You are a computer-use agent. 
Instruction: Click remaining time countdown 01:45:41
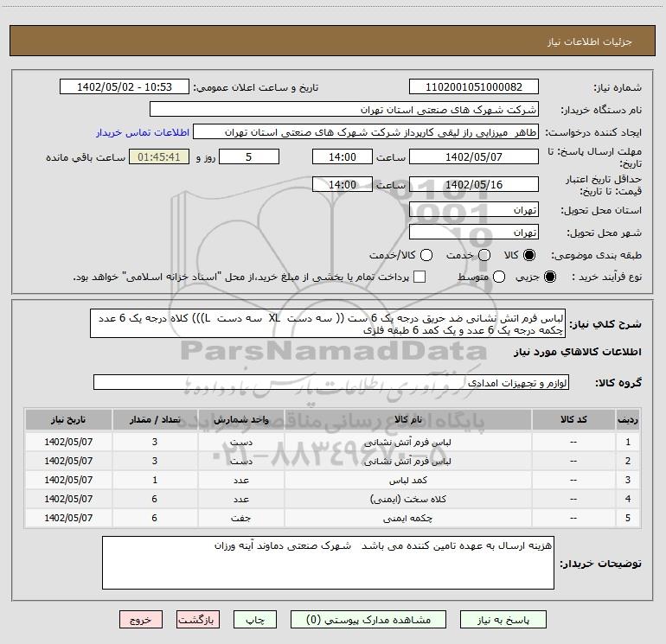point(159,156)
